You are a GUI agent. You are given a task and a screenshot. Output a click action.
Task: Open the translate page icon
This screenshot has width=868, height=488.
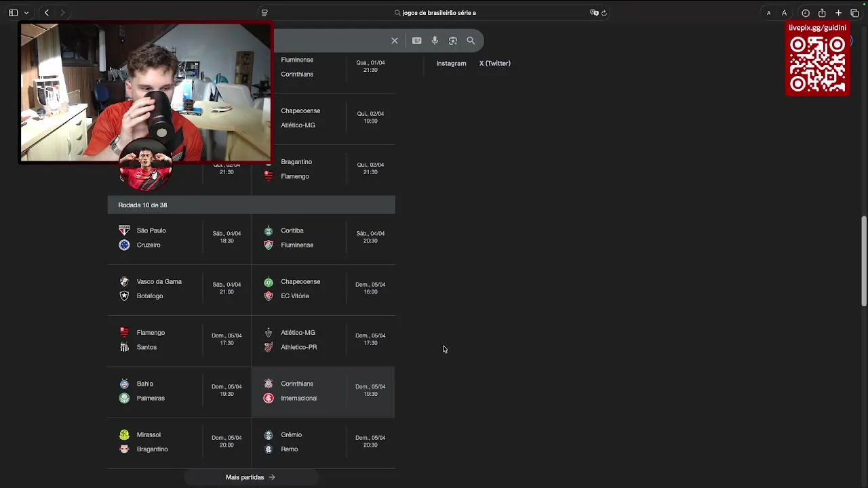tap(594, 13)
